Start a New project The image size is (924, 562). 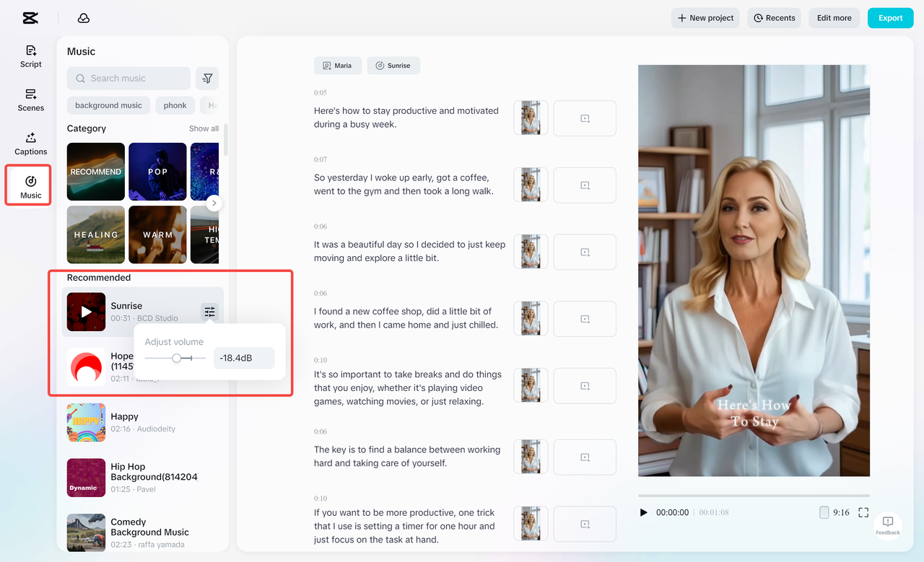pyautogui.click(x=705, y=18)
